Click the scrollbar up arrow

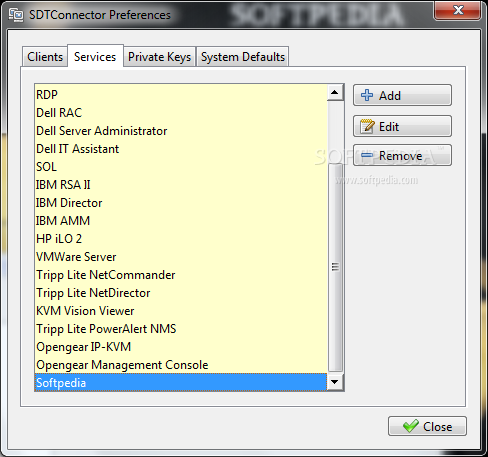335,92
